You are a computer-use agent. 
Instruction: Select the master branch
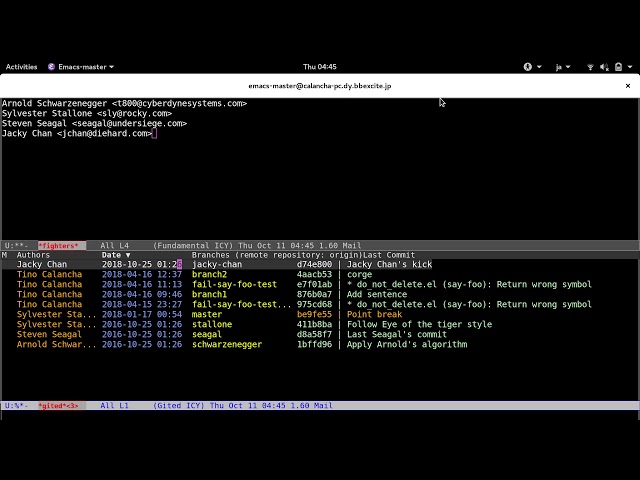(207, 314)
